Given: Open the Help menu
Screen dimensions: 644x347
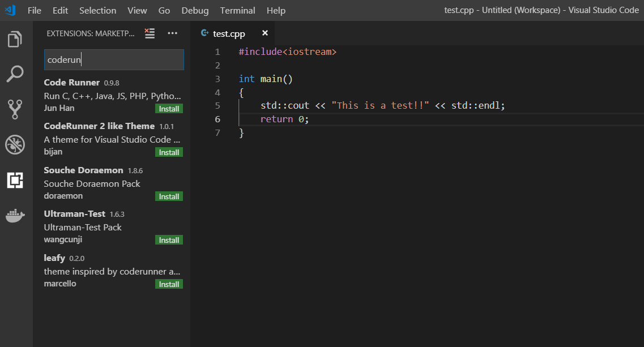Looking at the screenshot, I should tap(276, 10).
